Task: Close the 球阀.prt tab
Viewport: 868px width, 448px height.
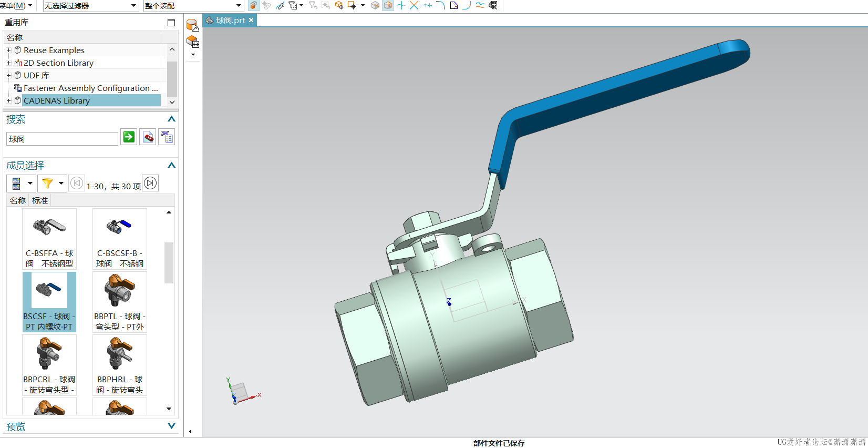Action: tap(251, 20)
